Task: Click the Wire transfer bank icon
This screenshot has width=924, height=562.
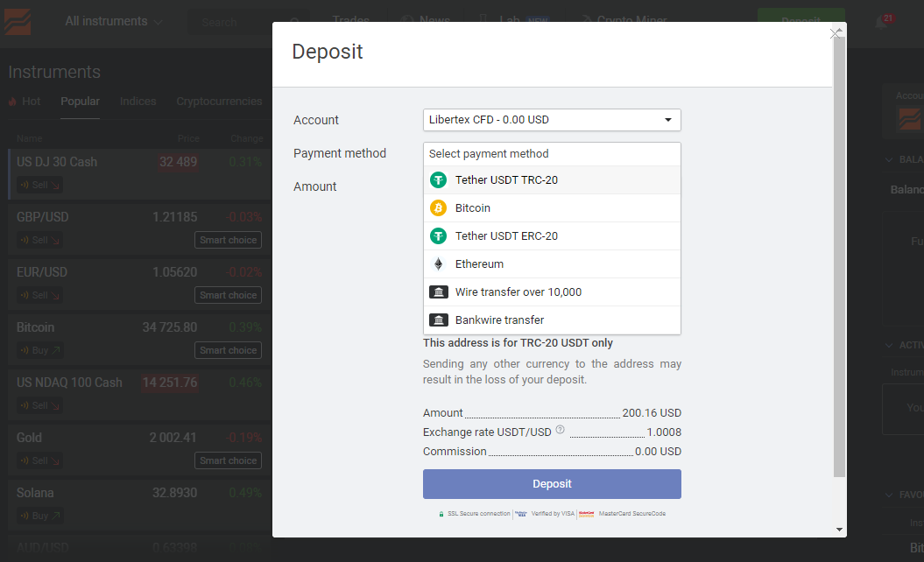Action: 439,292
